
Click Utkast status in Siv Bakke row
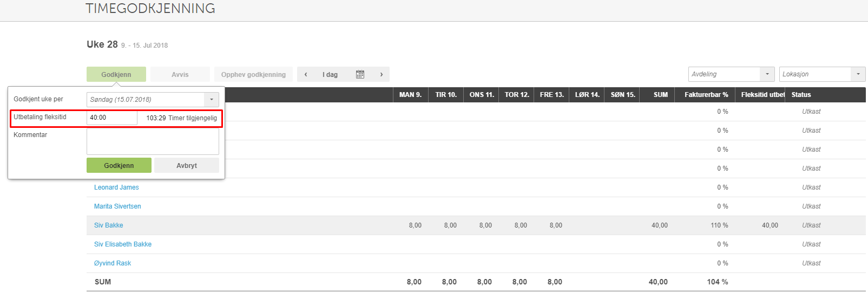pos(811,225)
